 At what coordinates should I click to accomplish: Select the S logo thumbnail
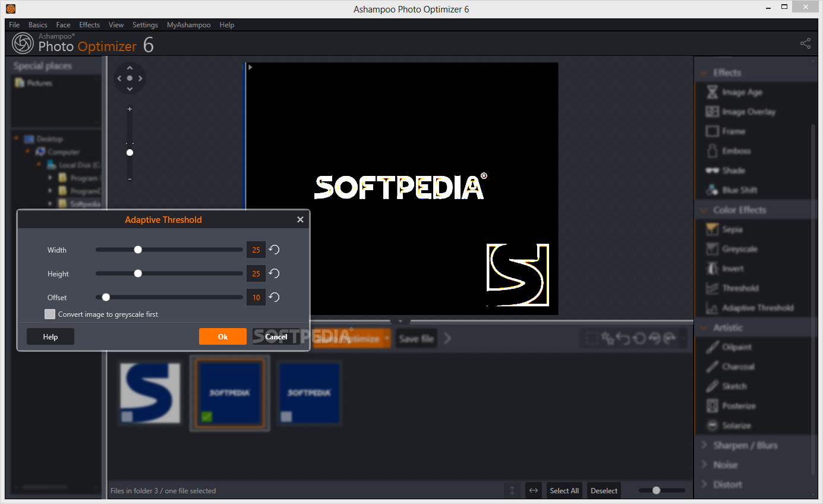[x=150, y=393]
